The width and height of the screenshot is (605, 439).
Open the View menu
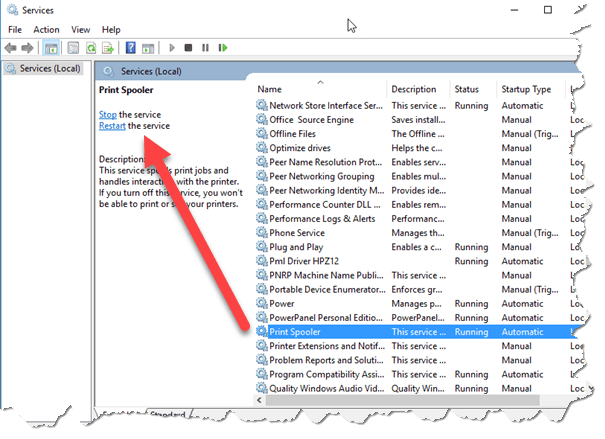(x=80, y=30)
